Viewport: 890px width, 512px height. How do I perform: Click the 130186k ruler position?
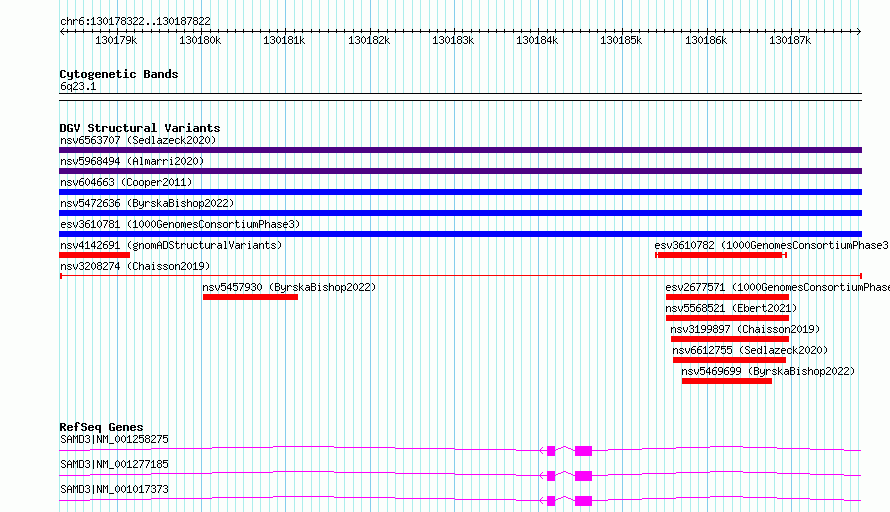706,40
